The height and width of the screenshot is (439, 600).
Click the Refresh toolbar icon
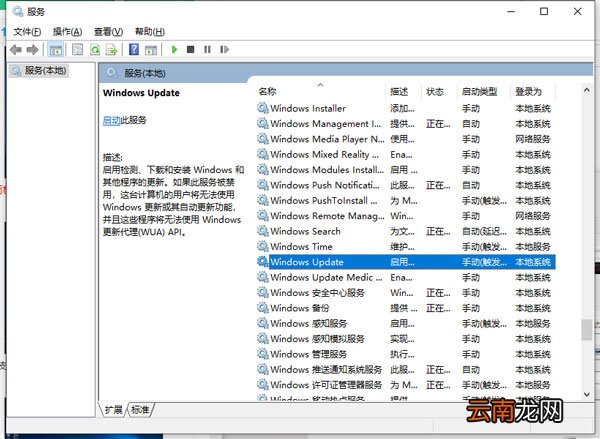(95, 49)
